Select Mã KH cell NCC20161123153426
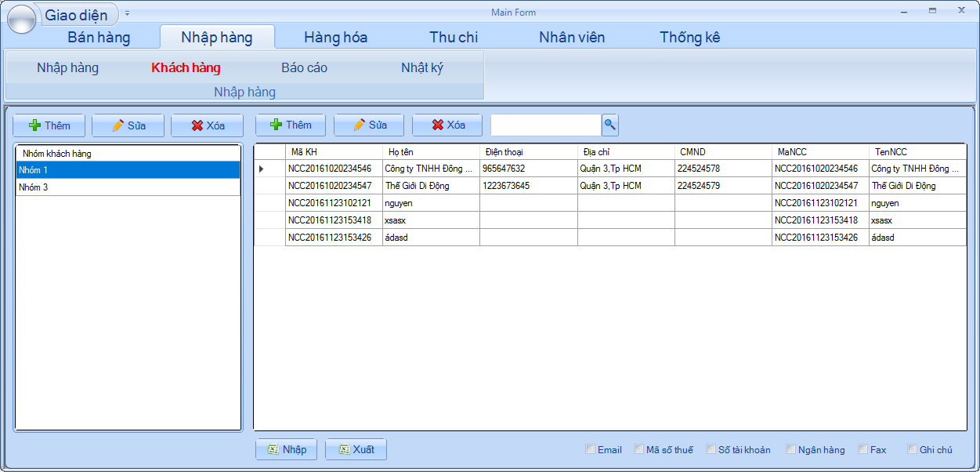This screenshot has height=472, width=980. point(334,238)
